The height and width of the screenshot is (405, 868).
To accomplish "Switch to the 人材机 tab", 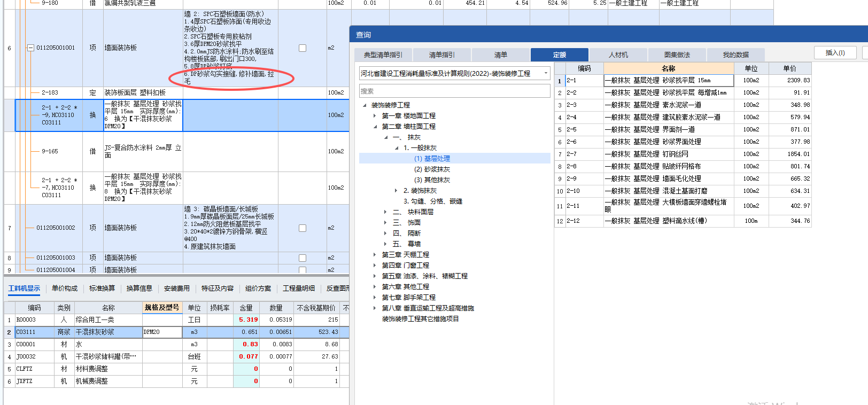I will pyautogui.click(x=618, y=55).
